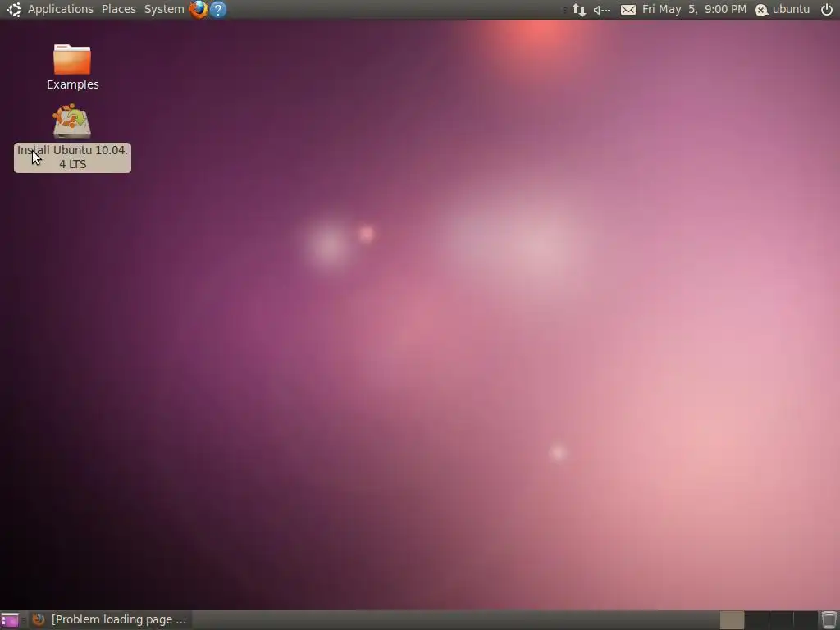Viewport: 840px width, 630px height.
Task: Click the Ubuntu logo in top panel
Action: click(13, 9)
